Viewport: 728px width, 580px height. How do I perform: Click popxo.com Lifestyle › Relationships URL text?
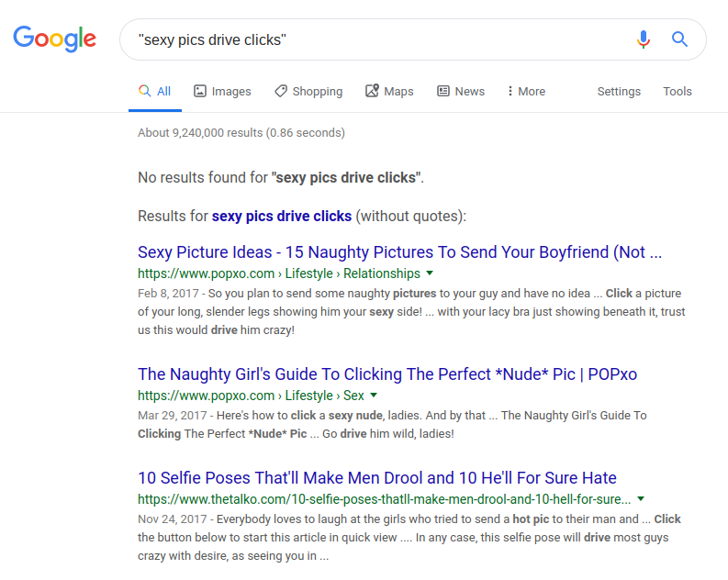[278, 273]
